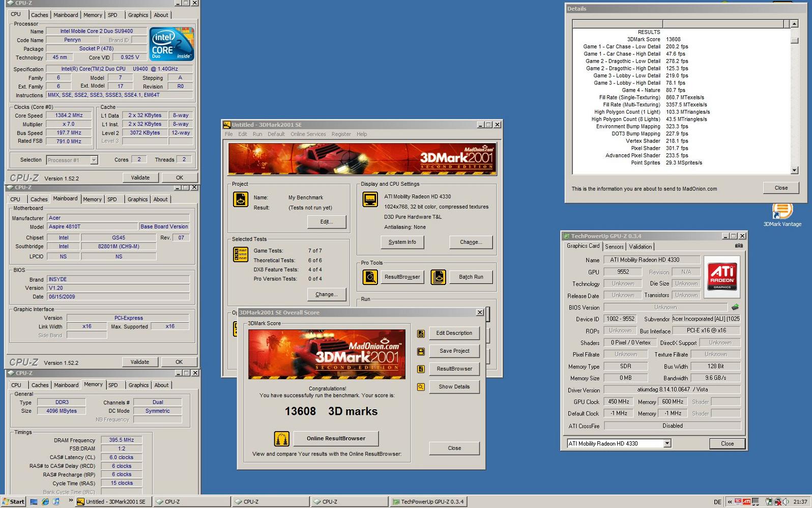812x508 pixels.
Task: Click the icon beside Edit Description
Action: pyautogui.click(x=421, y=334)
